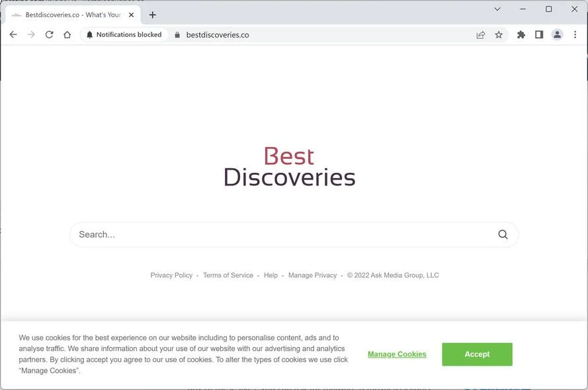Toggle the browser side panel
The height and width of the screenshot is (390, 588).
click(539, 35)
